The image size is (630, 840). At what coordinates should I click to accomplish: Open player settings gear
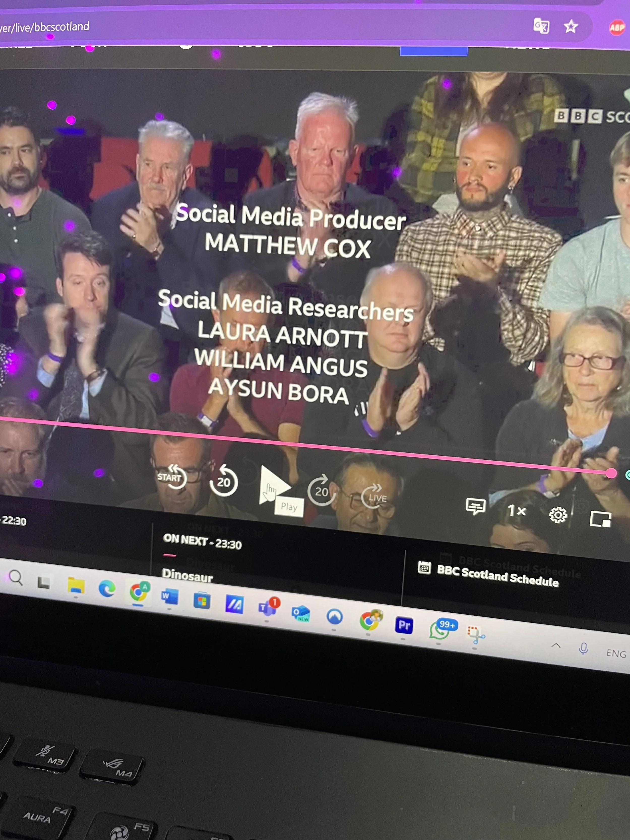tap(558, 515)
